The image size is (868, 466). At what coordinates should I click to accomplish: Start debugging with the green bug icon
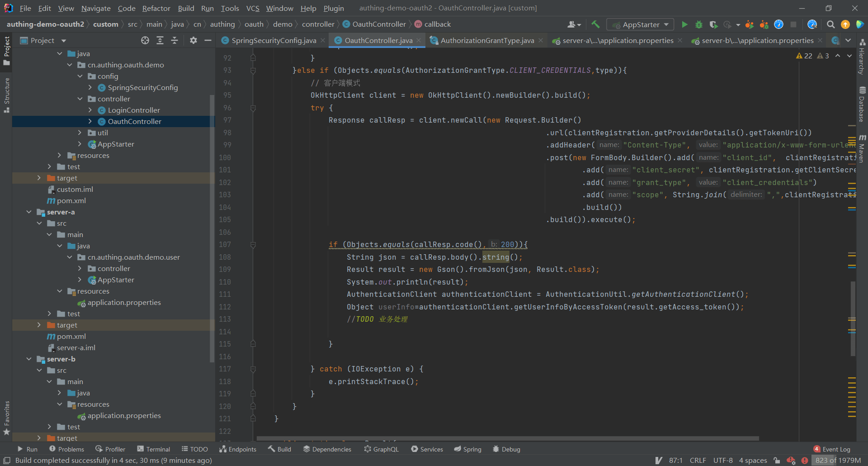pos(699,24)
